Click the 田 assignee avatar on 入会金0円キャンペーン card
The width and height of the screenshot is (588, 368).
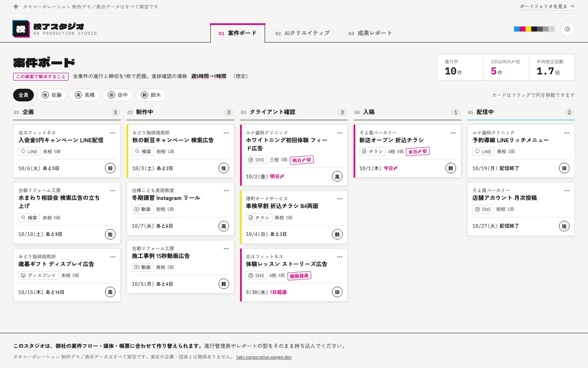coord(110,168)
